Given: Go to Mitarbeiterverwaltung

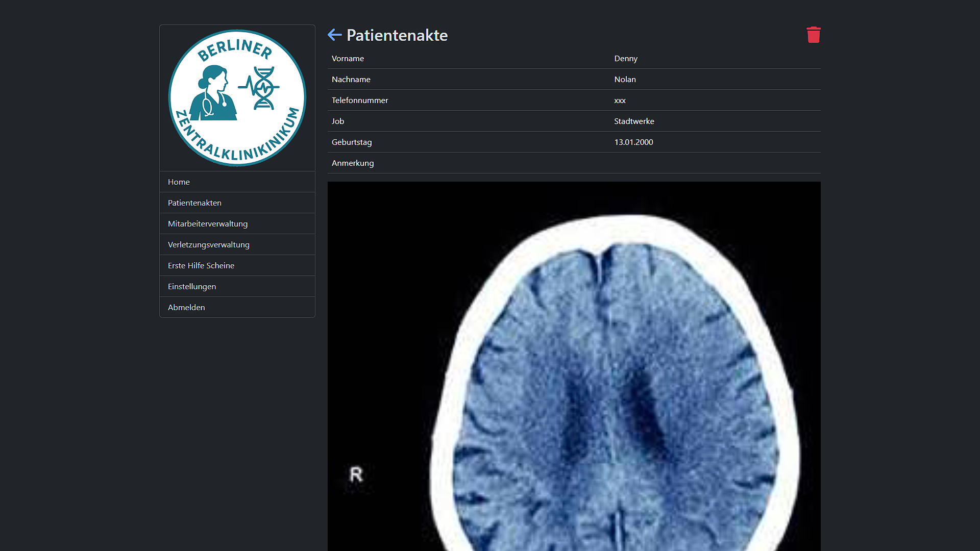Looking at the screenshot, I should coord(237,223).
